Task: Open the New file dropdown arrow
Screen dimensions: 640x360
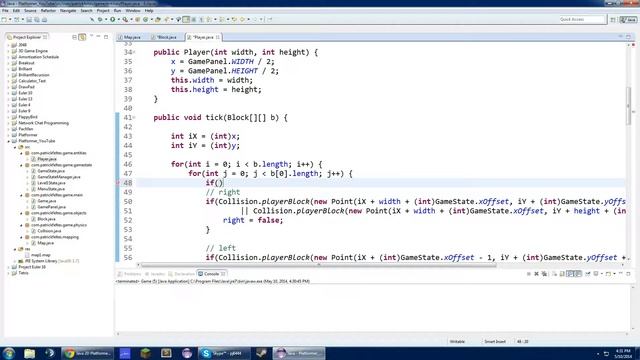Action: [10, 19]
